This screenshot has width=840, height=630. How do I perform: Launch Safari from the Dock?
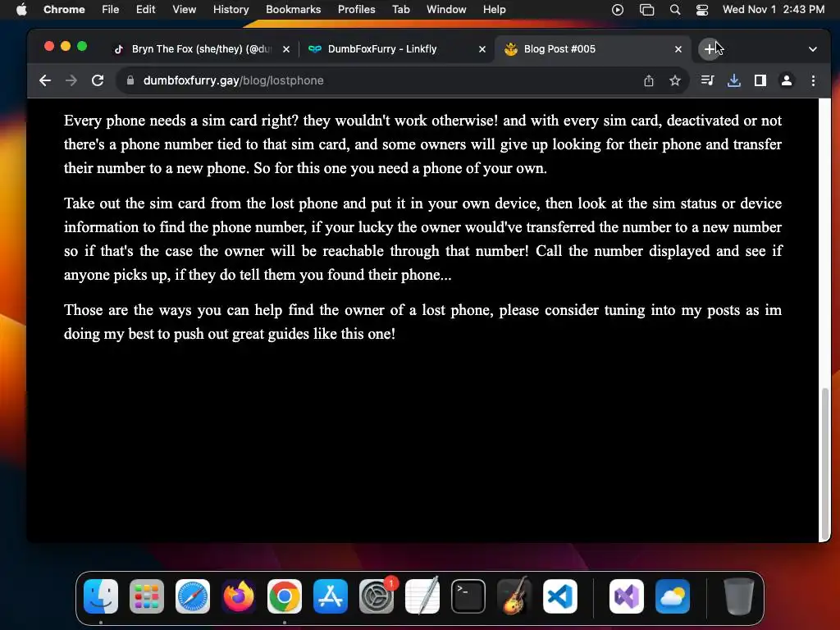tap(193, 596)
